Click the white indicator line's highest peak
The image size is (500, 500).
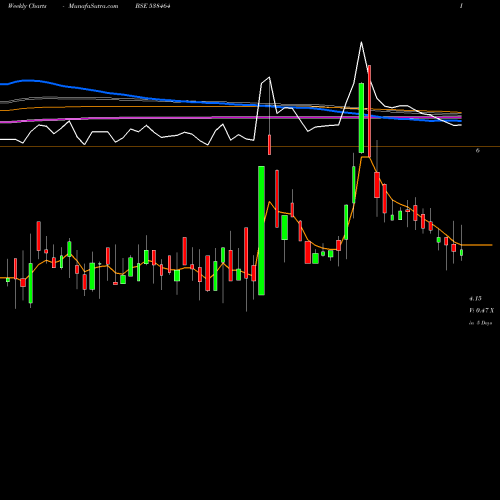tap(361, 43)
